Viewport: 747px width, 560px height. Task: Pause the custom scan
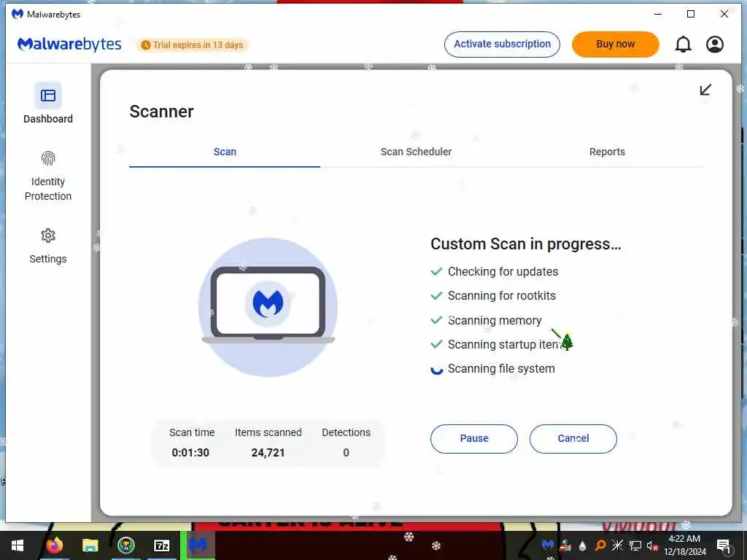(474, 438)
